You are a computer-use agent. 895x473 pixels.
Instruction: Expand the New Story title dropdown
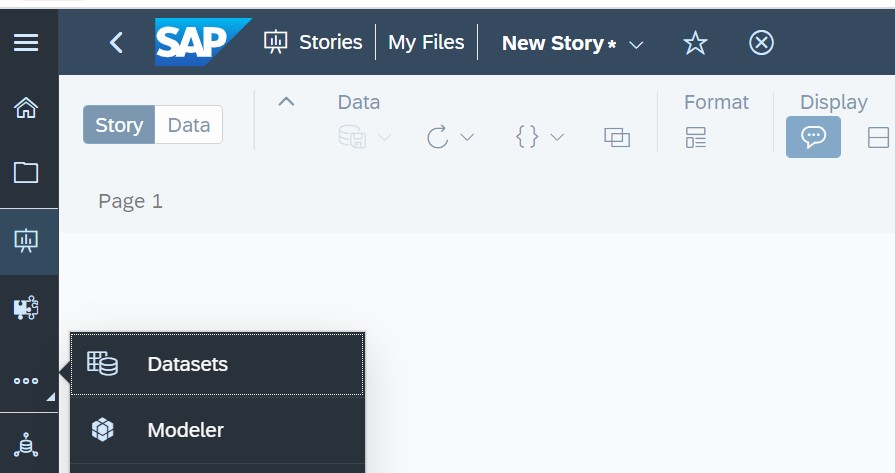tap(636, 44)
